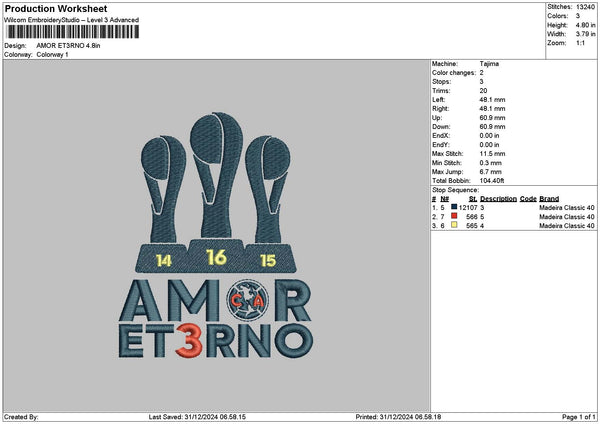Image resolution: width=600 pixels, height=424 pixels.
Task: Click the red thread swatch in stop 2
Action: (454, 216)
